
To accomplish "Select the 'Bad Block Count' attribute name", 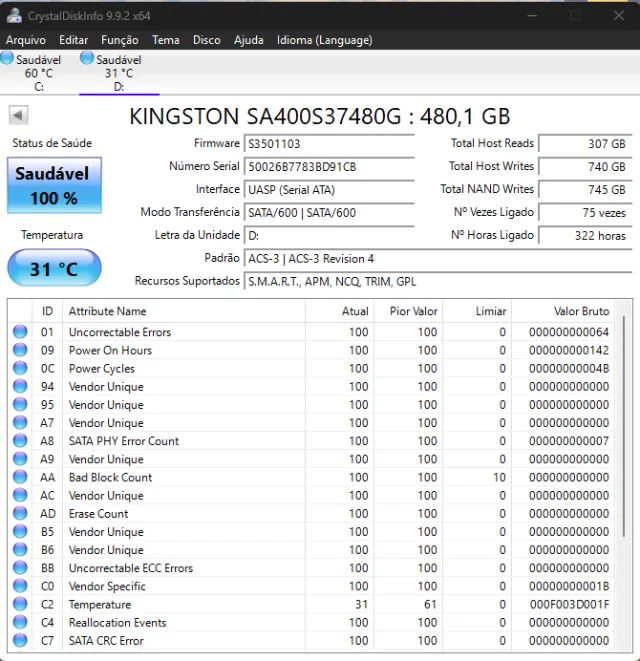I will pos(110,477).
